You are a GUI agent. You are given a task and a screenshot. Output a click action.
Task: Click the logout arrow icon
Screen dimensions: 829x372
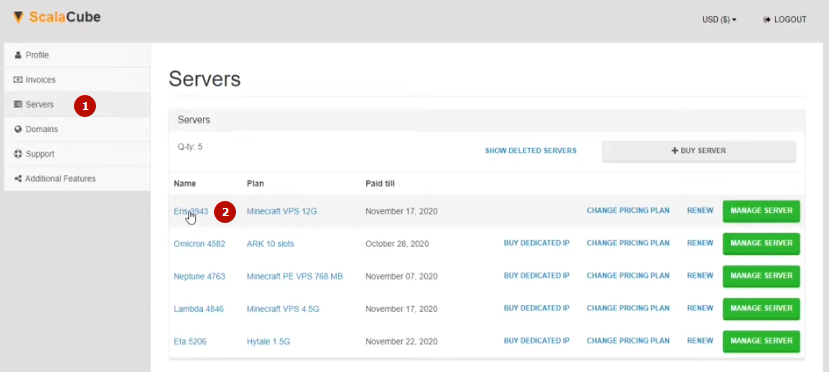767,20
